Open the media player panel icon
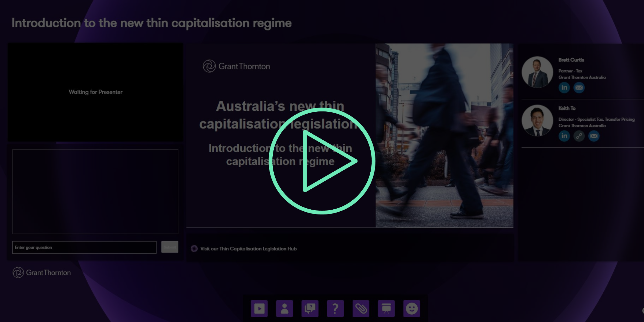Viewport: 644px width, 322px height. (259, 308)
